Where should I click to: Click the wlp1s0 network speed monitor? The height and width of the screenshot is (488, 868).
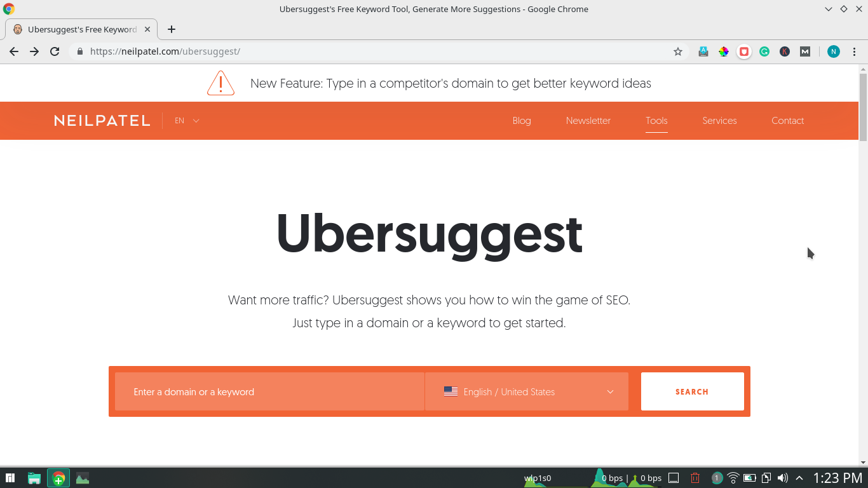pos(593,478)
